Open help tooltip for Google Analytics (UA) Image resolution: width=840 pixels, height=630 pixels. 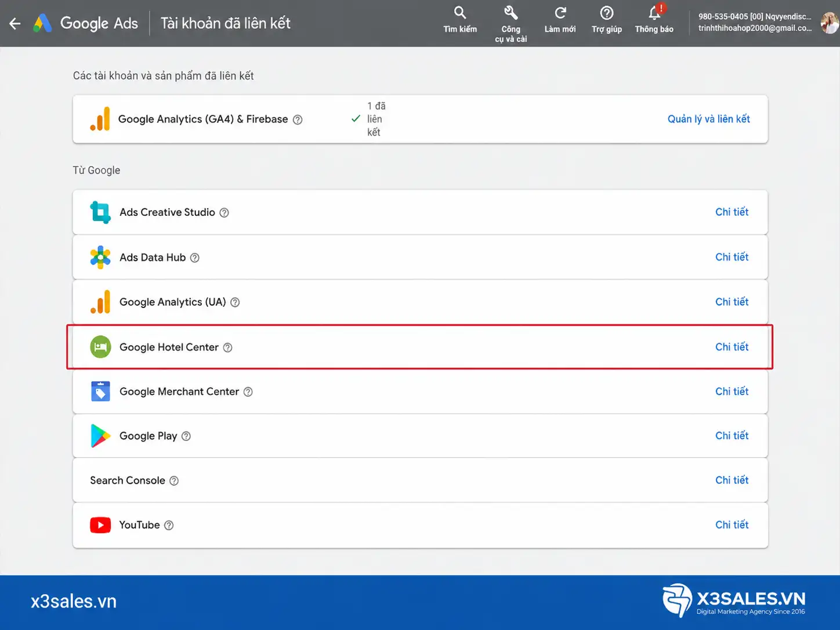235,302
